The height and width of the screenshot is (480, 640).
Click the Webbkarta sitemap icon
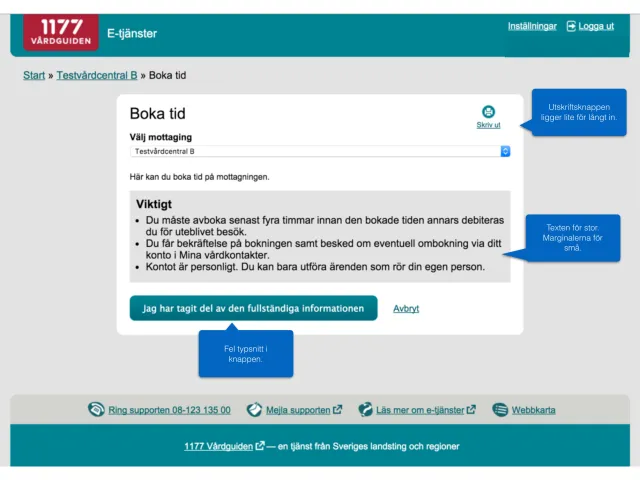[x=500, y=409]
